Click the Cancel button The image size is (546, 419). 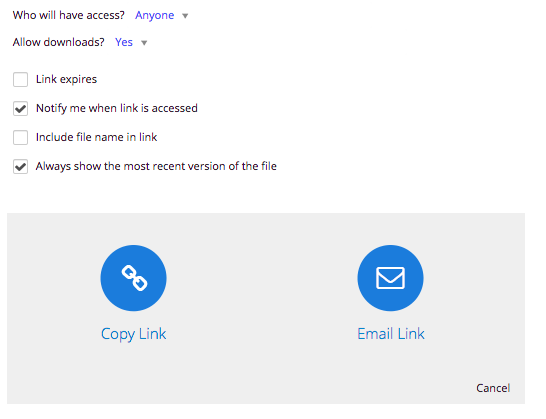tap(493, 388)
